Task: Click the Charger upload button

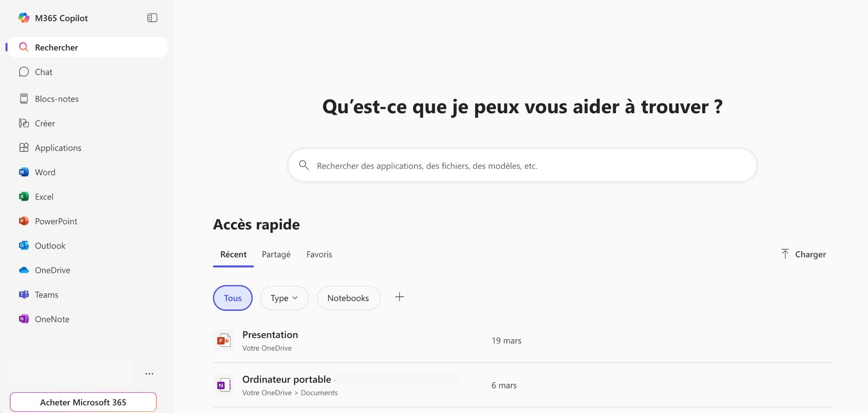Action: (x=803, y=254)
